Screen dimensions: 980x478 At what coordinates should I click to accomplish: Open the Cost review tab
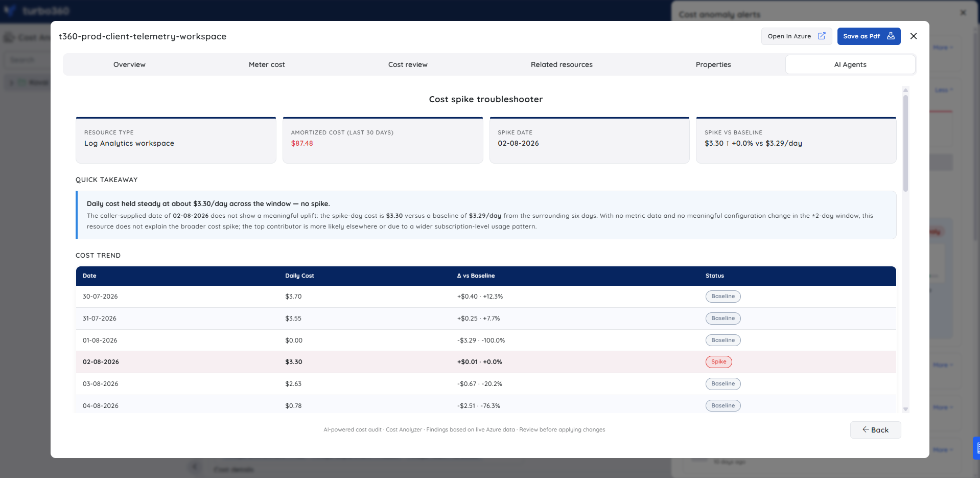(408, 64)
